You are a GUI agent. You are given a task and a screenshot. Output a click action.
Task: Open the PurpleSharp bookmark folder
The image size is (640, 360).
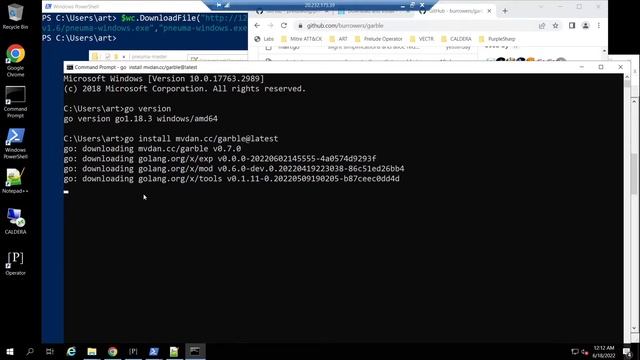(497, 39)
